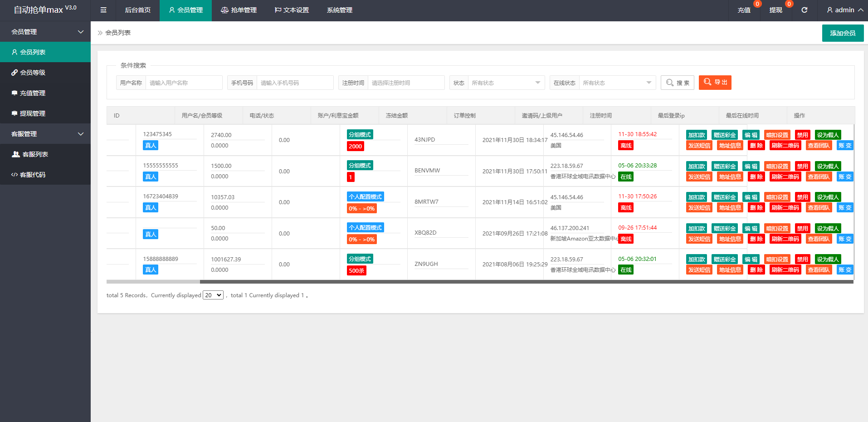The image size is (868, 422).
Task: Open 提现 withdrawal notifications in header
Action: (x=775, y=10)
